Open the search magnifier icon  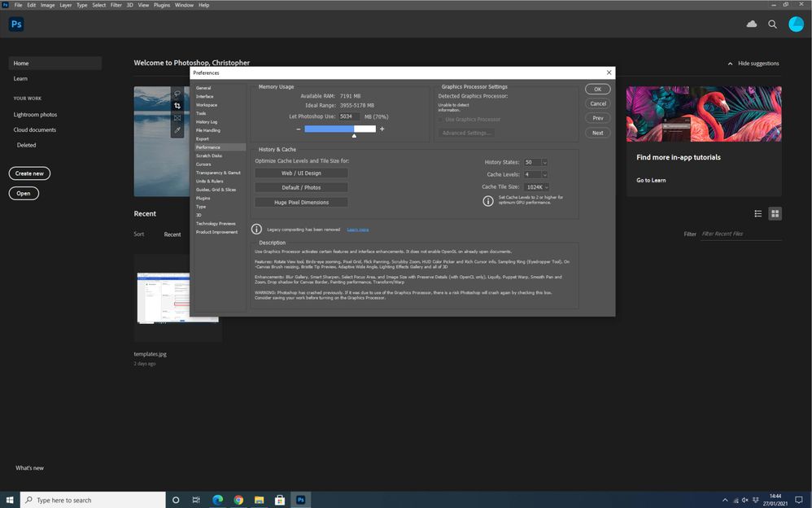coord(772,24)
